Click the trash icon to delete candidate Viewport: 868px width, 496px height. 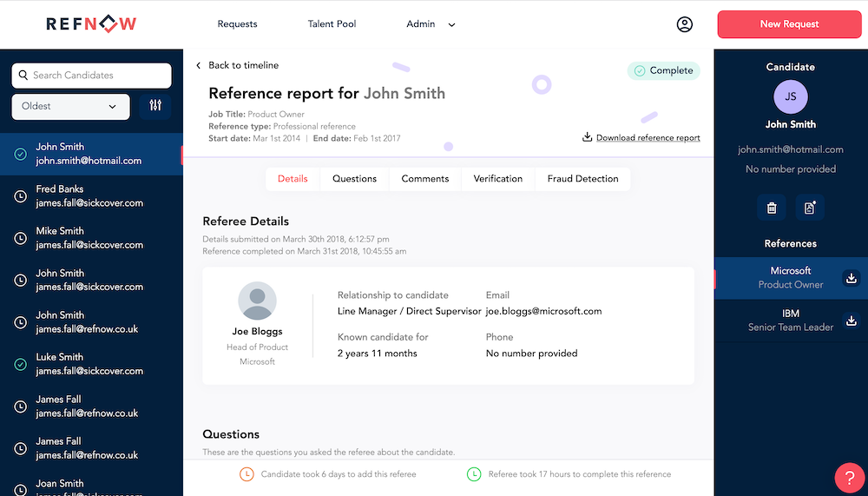pyautogui.click(x=772, y=208)
